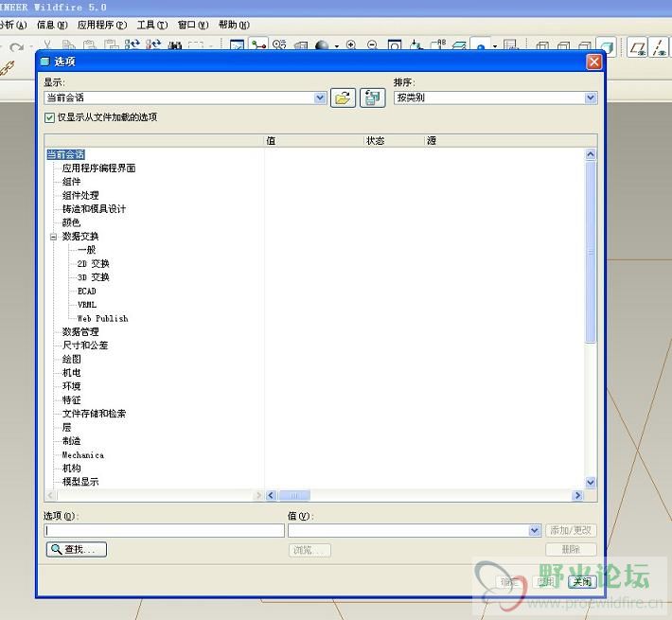Click the Hidden Line display icon
This screenshot has width=672, height=620.
tap(563, 45)
